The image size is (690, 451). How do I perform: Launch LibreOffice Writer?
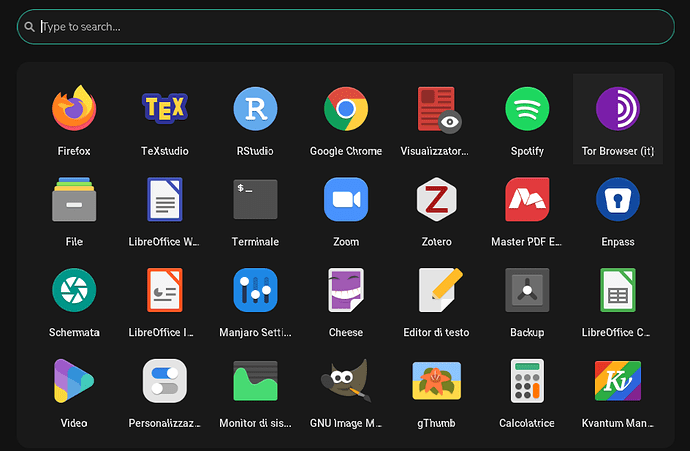point(165,199)
